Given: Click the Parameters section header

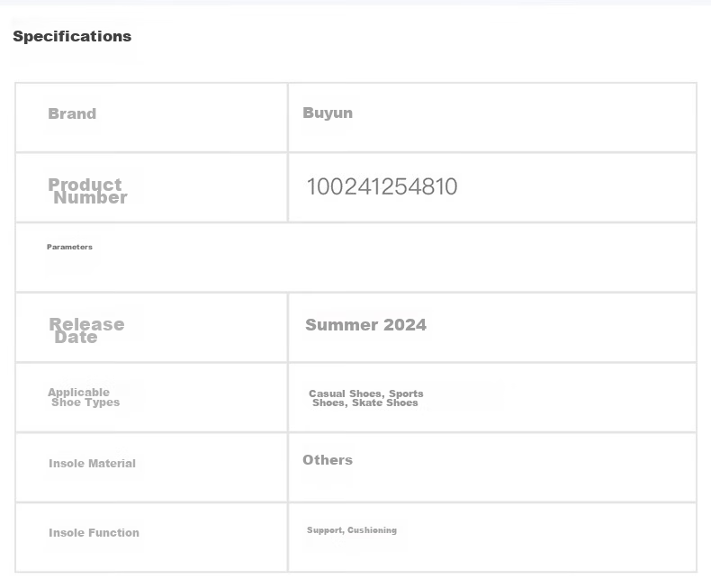Looking at the screenshot, I should pos(69,247).
